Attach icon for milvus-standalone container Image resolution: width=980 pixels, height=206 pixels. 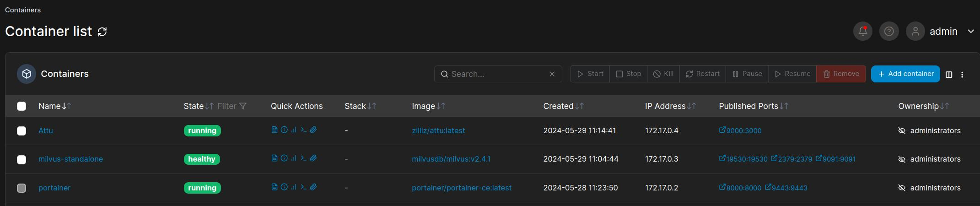pos(313,158)
